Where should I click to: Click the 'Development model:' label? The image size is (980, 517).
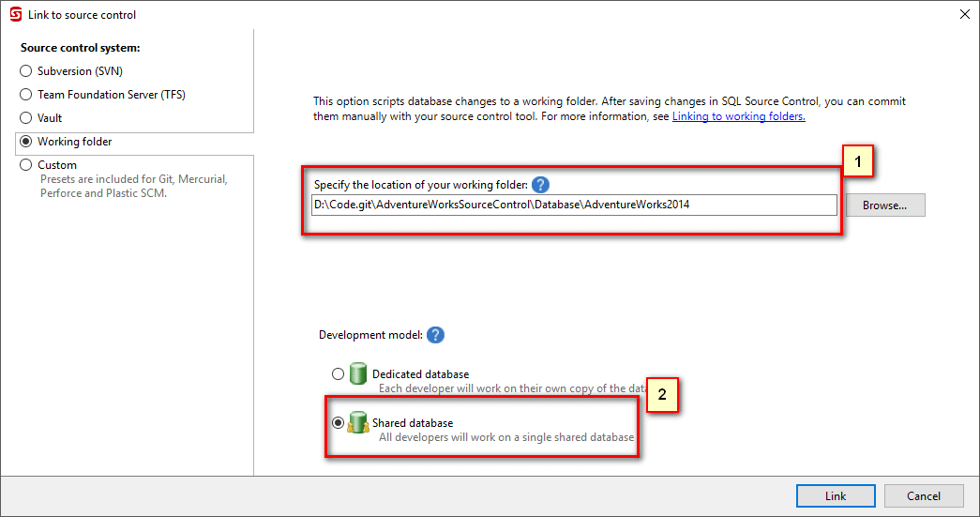[370, 335]
